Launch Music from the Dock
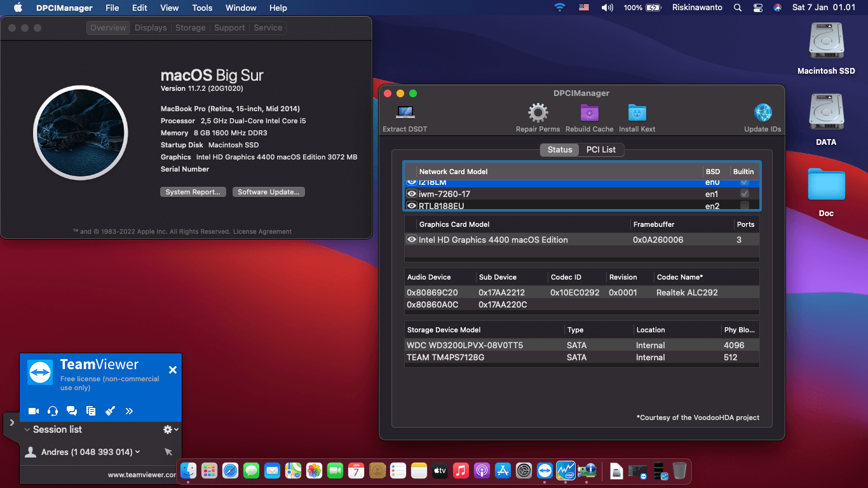 pyautogui.click(x=461, y=471)
